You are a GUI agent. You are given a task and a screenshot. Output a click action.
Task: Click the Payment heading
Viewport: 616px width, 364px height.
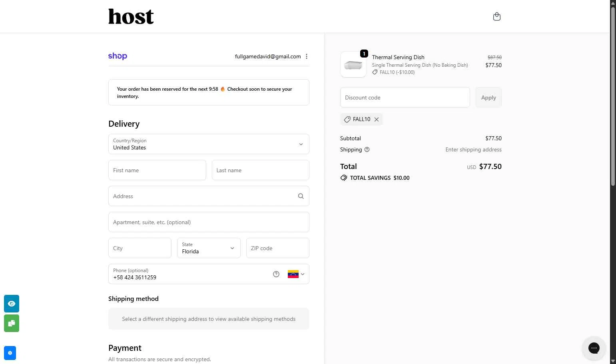[125, 348]
